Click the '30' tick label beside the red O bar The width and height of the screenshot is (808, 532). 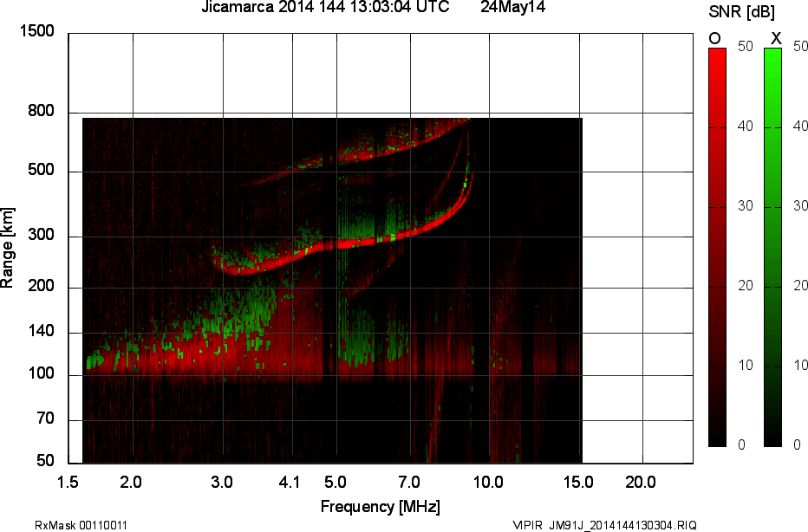pyautogui.click(x=745, y=206)
